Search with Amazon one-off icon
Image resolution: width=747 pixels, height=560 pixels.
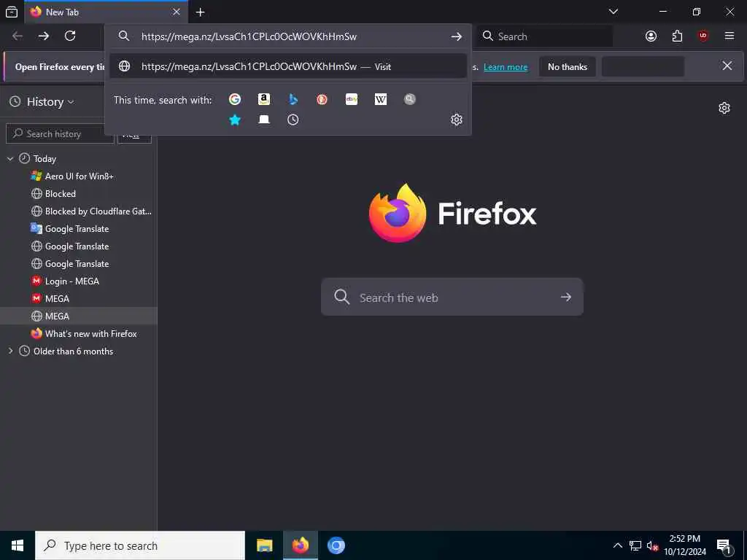264,99
